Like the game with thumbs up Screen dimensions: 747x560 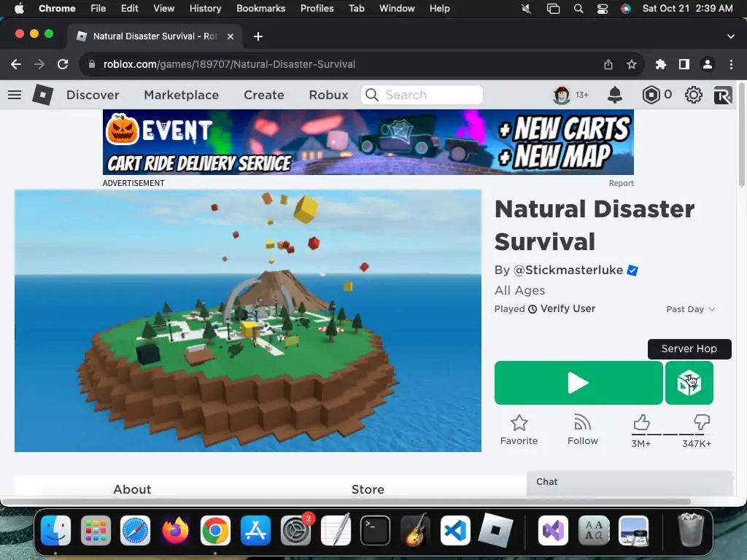tap(641, 422)
